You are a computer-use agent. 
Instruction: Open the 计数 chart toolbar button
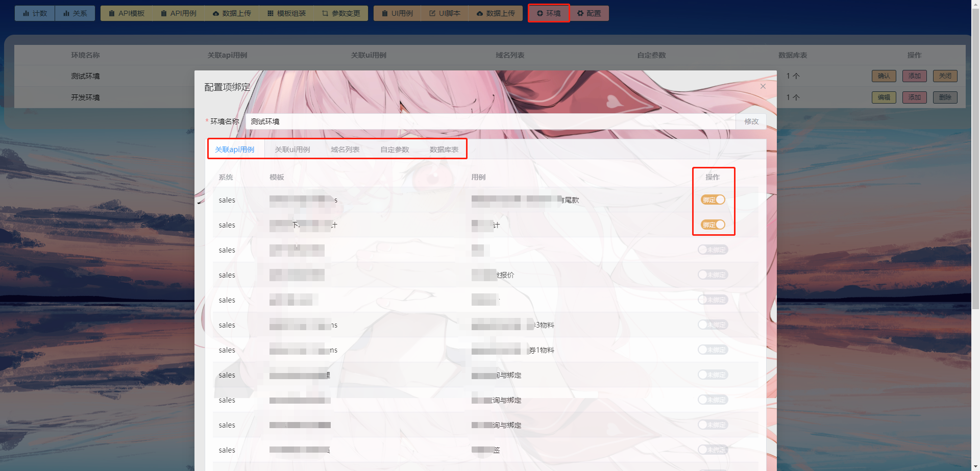[x=35, y=13]
